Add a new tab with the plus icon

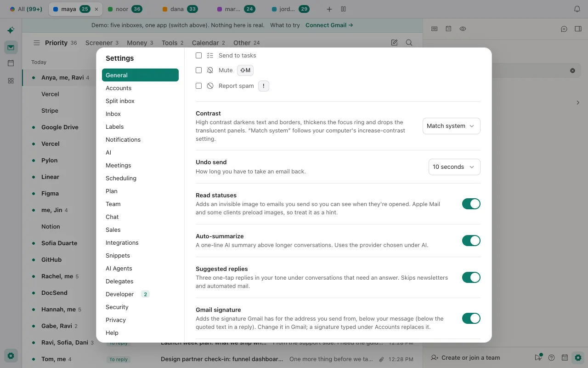tap(329, 9)
